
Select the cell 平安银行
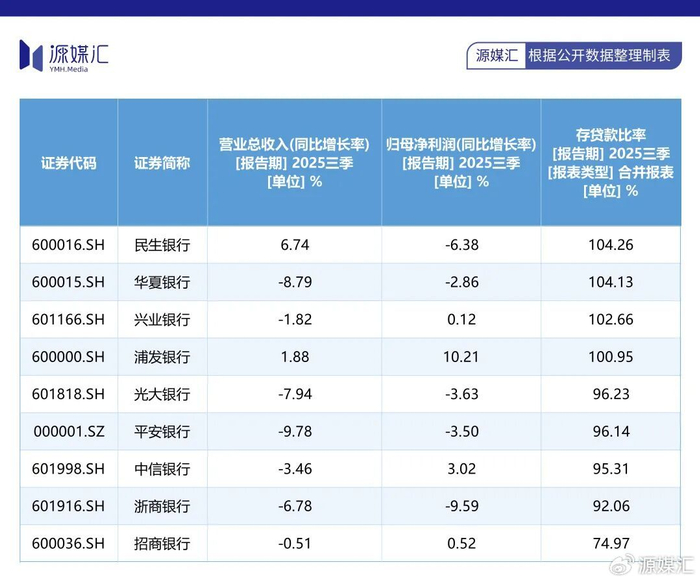pyautogui.click(x=162, y=432)
